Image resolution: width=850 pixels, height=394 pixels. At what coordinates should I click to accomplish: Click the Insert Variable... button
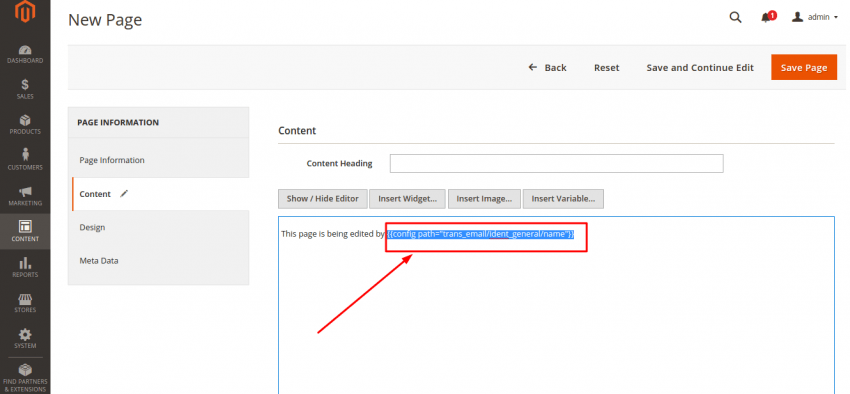(563, 199)
